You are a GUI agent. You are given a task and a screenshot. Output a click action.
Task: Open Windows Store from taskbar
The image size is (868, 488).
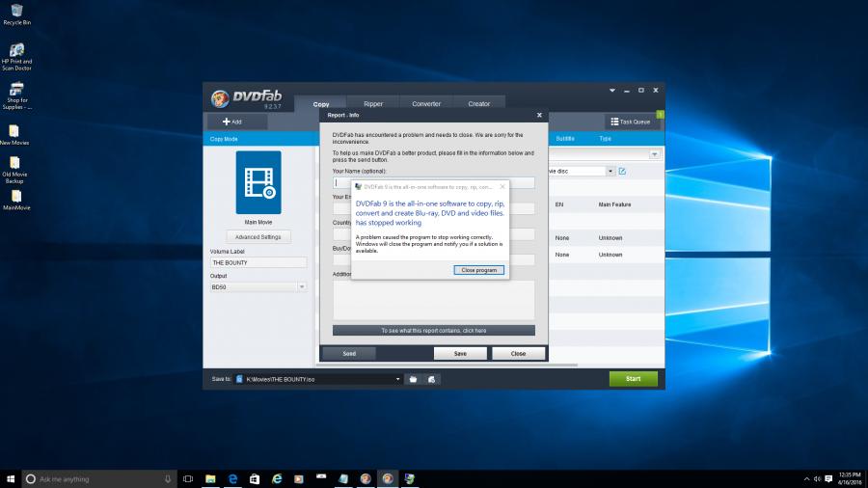tap(255, 478)
